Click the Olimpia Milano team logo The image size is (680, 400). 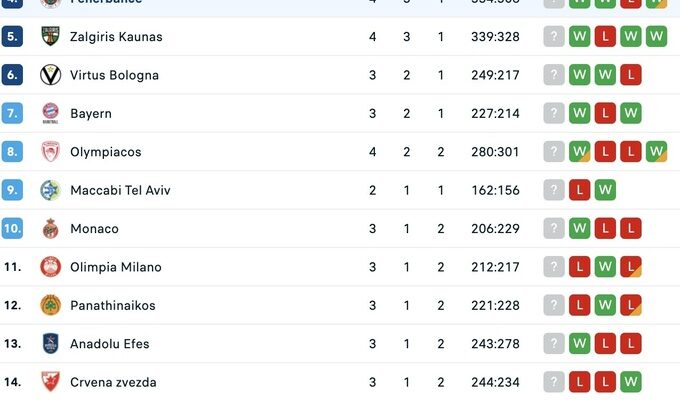50,267
